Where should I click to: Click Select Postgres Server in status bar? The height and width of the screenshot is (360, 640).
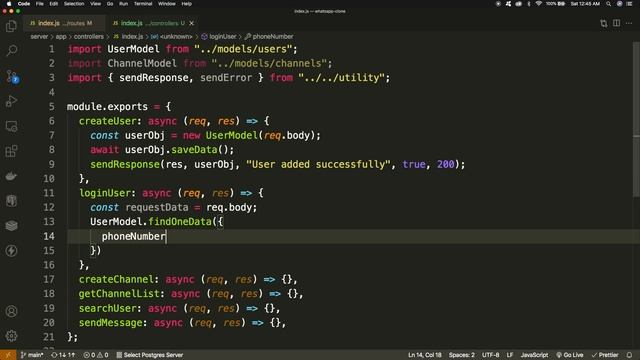(x=150, y=355)
